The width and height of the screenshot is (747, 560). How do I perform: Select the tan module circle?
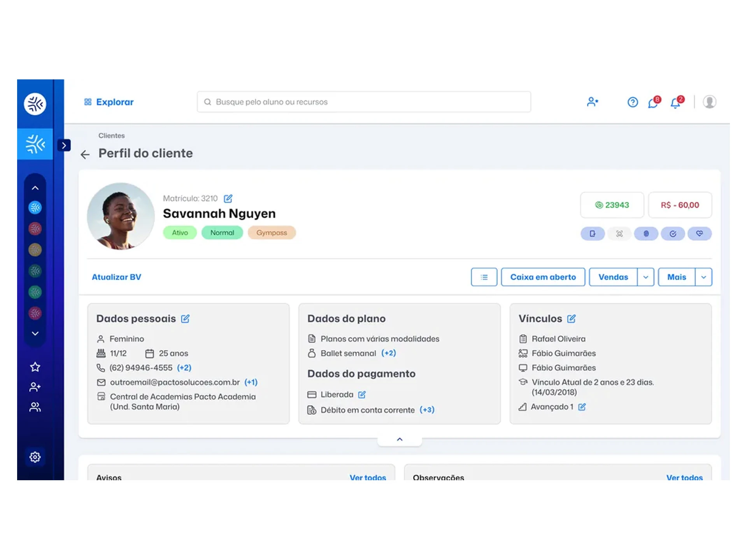tap(35, 250)
